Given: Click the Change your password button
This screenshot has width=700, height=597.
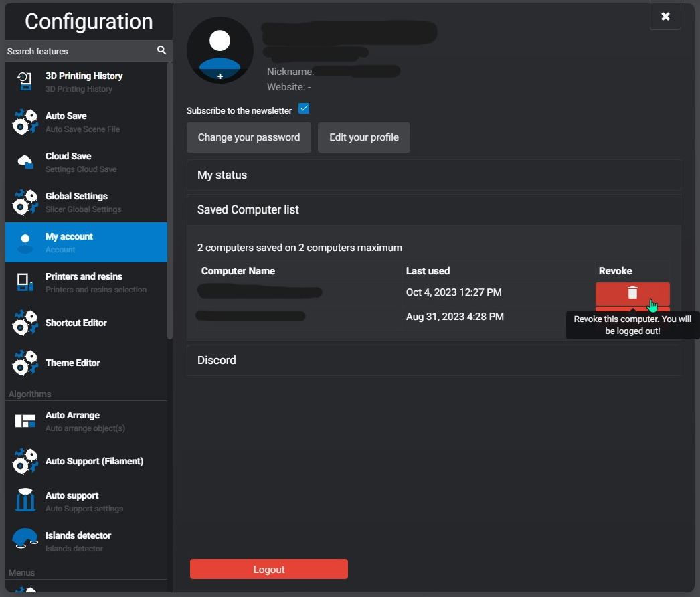Looking at the screenshot, I should coord(248,137).
